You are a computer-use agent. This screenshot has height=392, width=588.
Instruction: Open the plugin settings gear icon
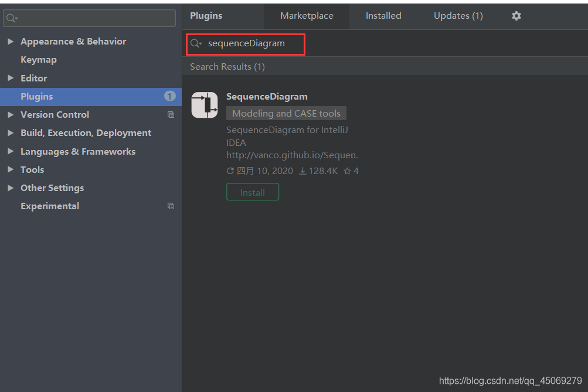click(x=516, y=16)
